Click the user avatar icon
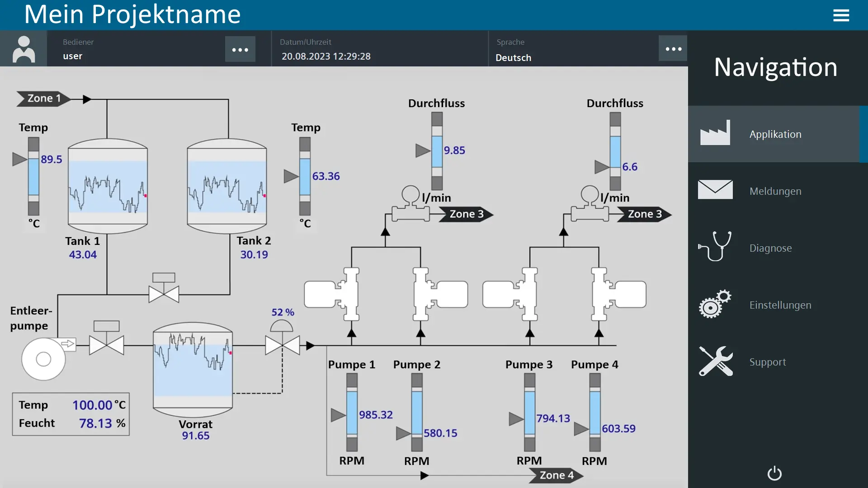Image resolution: width=868 pixels, height=488 pixels. coord(24,49)
